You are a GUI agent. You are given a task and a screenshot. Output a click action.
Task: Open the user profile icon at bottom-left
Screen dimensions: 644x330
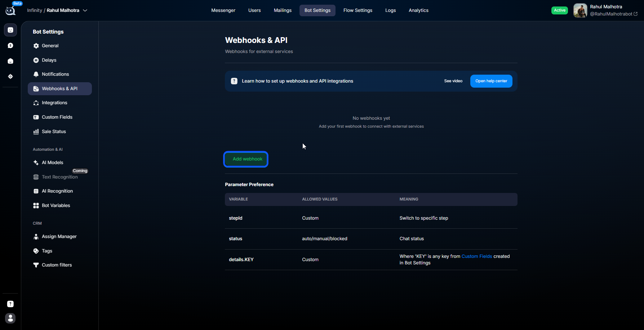click(x=10, y=318)
